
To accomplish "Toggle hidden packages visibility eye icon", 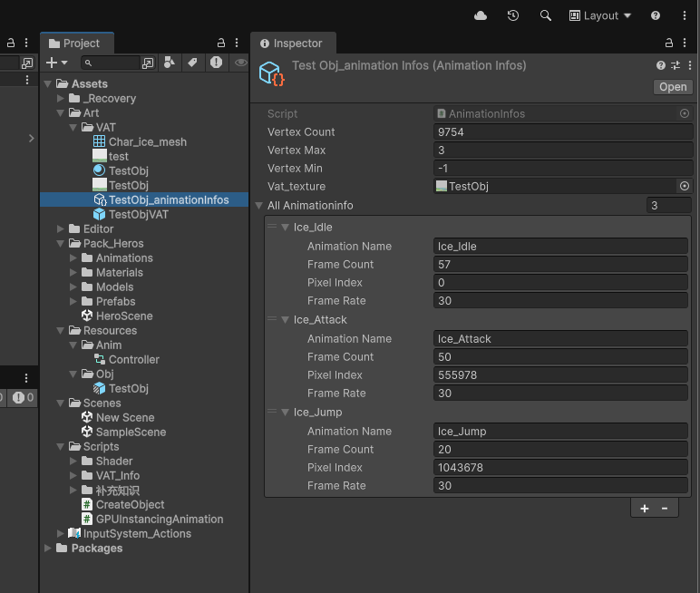I will pos(239,63).
